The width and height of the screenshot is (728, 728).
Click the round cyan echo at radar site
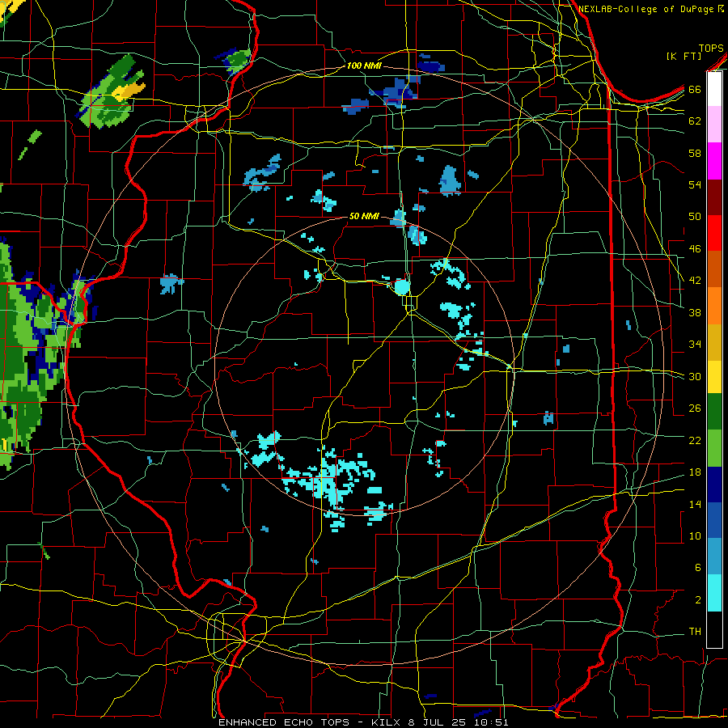(x=402, y=287)
